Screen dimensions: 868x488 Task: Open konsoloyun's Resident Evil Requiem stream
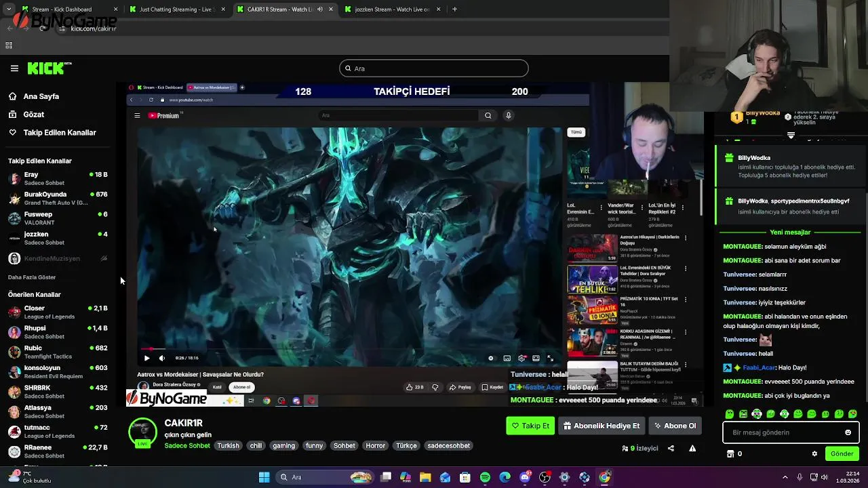(x=58, y=371)
